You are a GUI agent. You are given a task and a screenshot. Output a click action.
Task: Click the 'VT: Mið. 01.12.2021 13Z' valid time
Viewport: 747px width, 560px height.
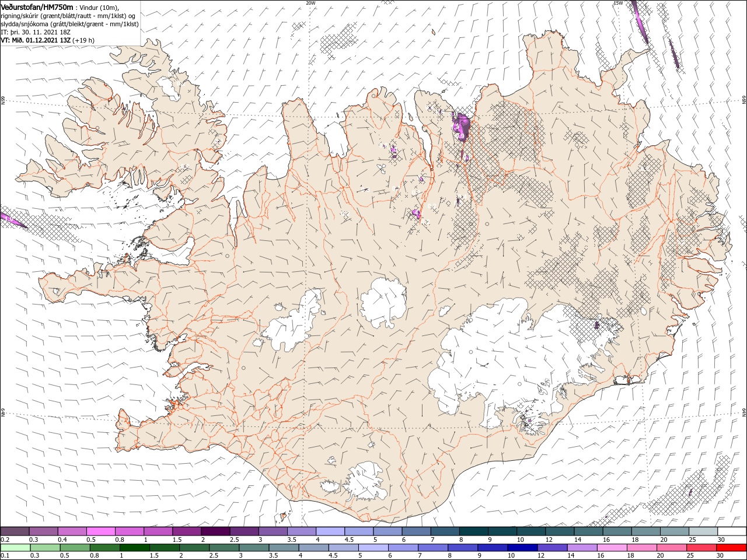pos(36,40)
